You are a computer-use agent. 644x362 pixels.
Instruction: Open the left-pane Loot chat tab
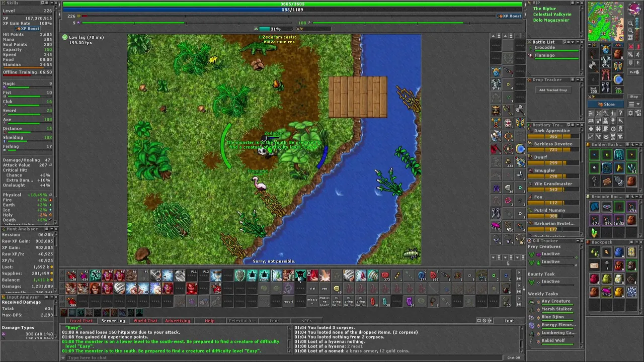click(x=274, y=321)
